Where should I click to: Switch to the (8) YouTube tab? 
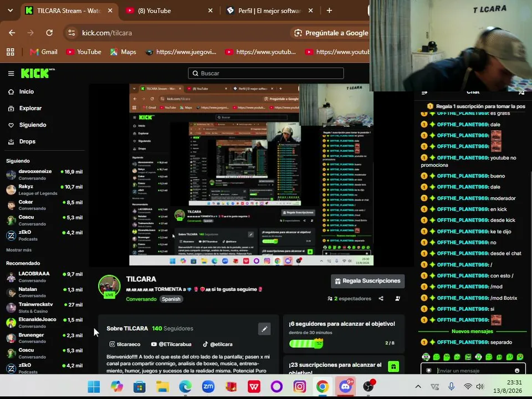[170, 11]
